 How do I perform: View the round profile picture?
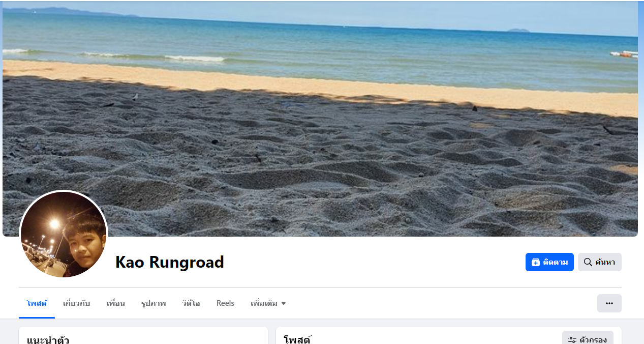tap(64, 235)
